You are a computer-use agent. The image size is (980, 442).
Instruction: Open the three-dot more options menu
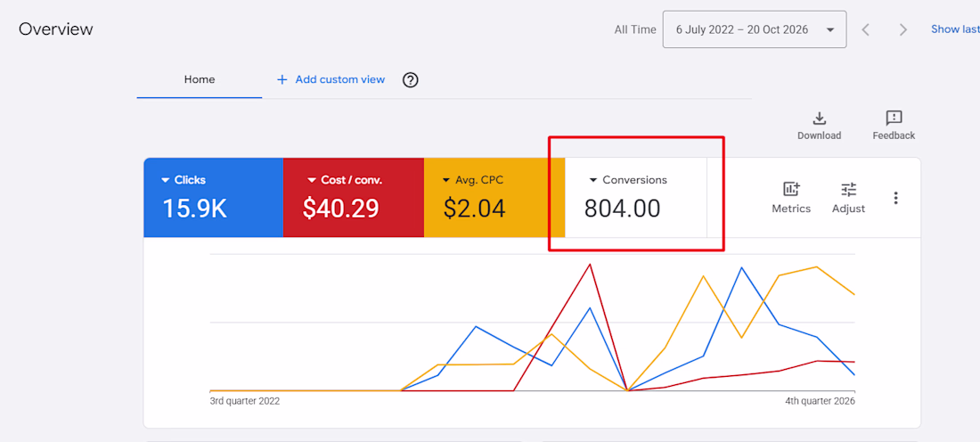click(895, 198)
